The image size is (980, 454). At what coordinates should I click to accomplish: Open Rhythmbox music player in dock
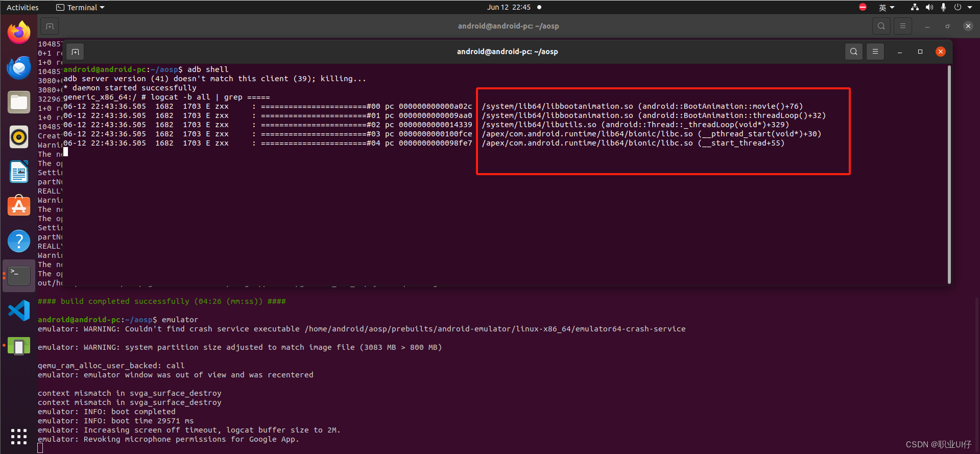tap(19, 137)
